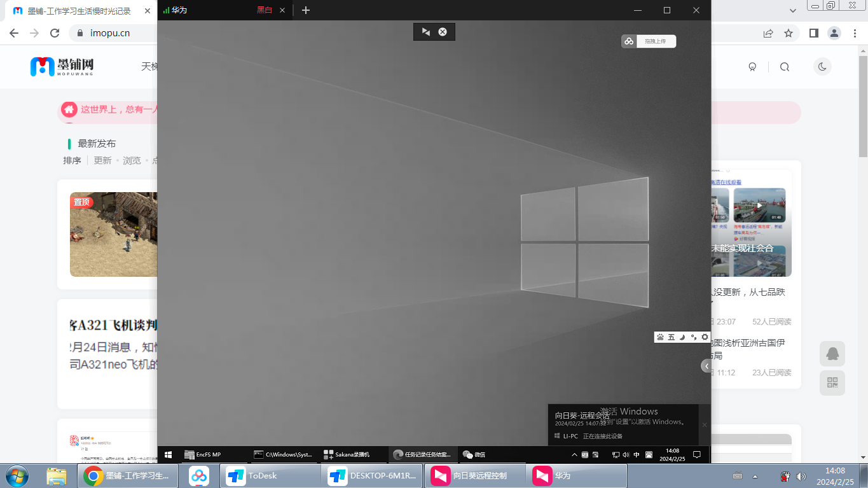Screen dimensions: 868x488
Task: Open EncFS MP in remote taskbar
Action: point(213,455)
